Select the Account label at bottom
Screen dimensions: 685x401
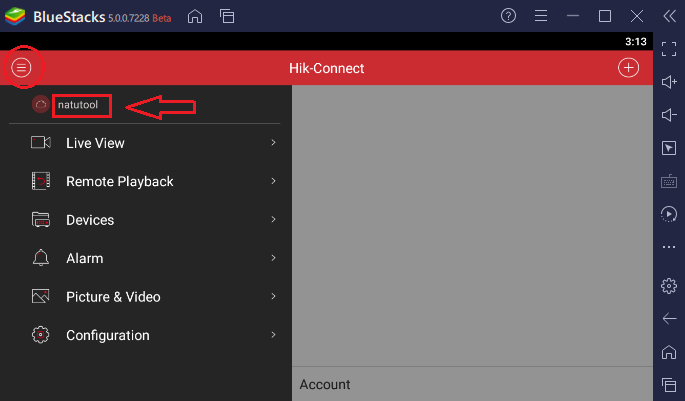[x=325, y=384]
